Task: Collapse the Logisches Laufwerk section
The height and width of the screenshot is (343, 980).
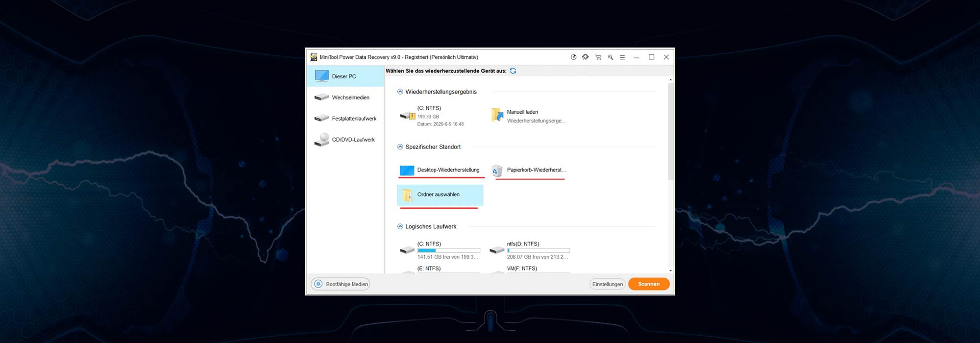Action: (400, 226)
